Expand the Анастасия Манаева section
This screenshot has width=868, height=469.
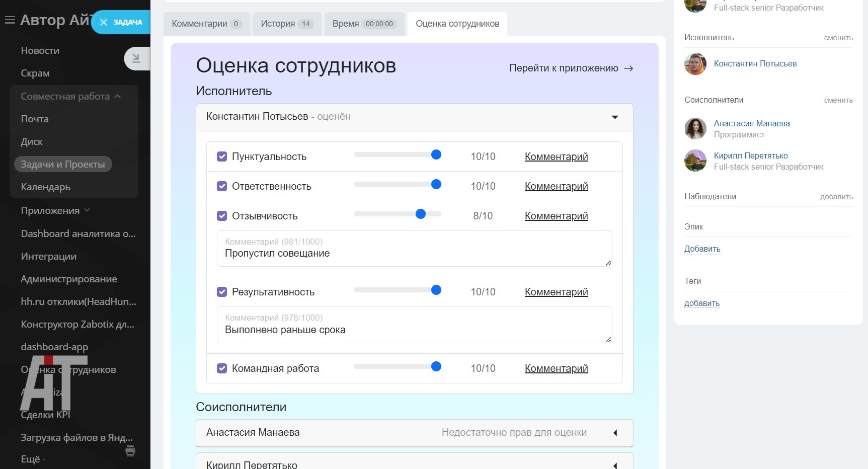[x=615, y=433]
